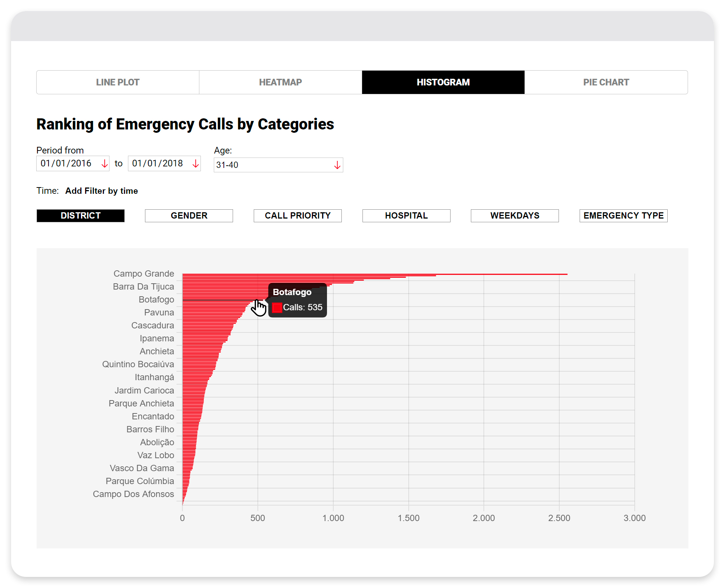Toggle the Call Priority category
The height and width of the screenshot is (588, 725).
click(x=298, y=216)
